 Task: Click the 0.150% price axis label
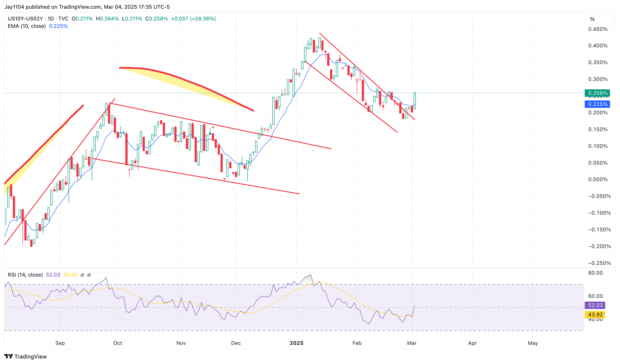[598, 129]
